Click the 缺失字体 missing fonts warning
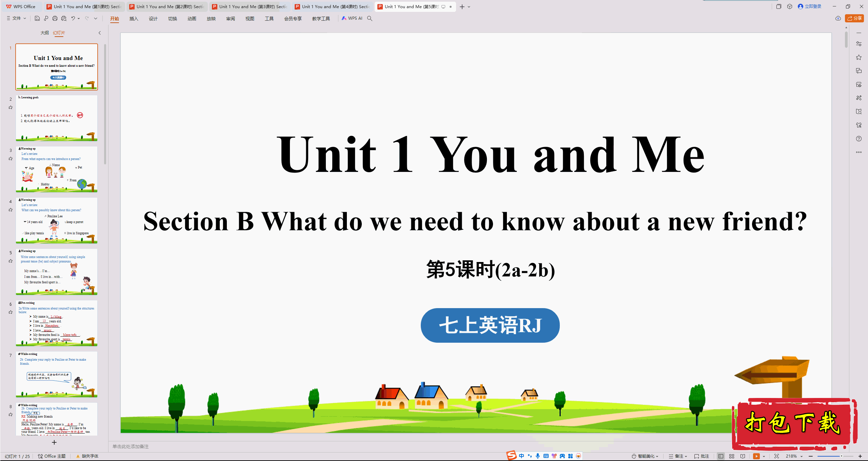This screenshot has width=868, height=461. pyautogui.click(x=87, y=456)
